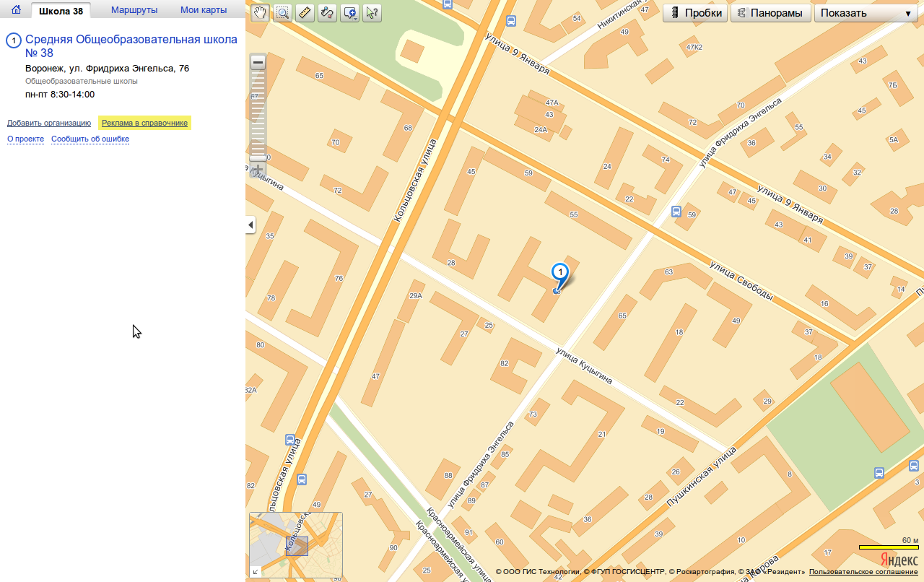Open the Мои карты tab

[204, 10]
